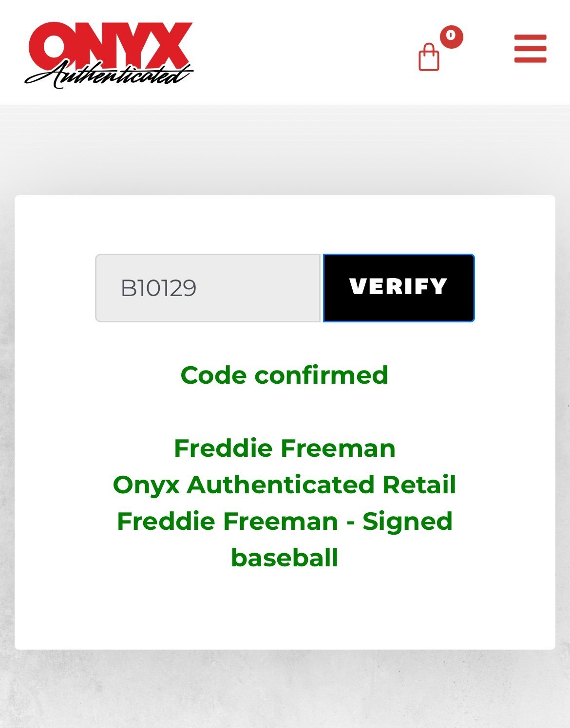Tap the bottom bar of the hamburger icon
The image size is (570, 728).
(x=530, y=60)
